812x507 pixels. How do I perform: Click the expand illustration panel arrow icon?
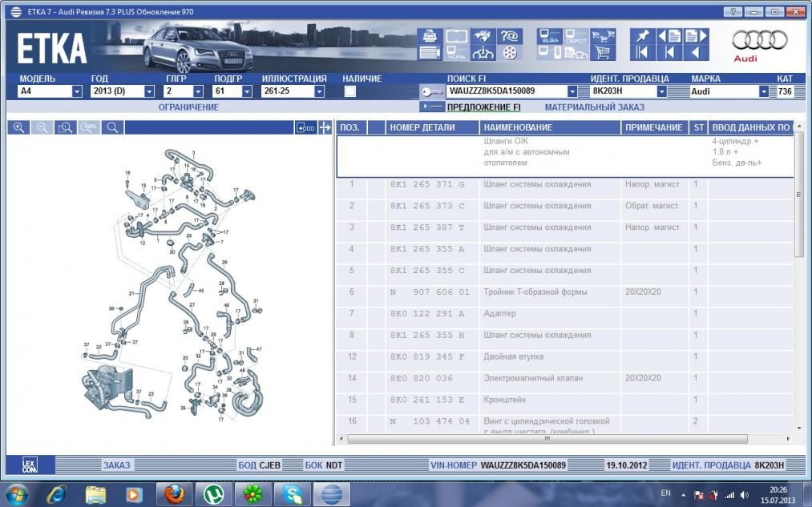click(325, 127)
